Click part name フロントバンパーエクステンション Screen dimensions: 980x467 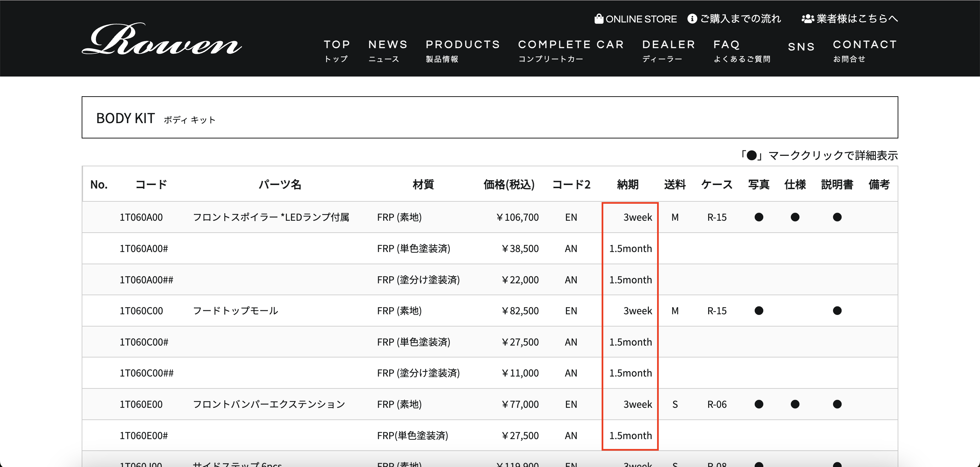pyautogui.click(x=269, y=404)
